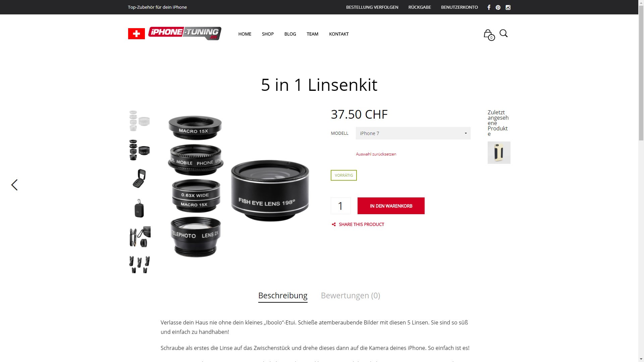Image resolution: width=644 pixels, height=362 pixels.
Task: Click the share icon beside Share This Product
Action: pos(334,225)
